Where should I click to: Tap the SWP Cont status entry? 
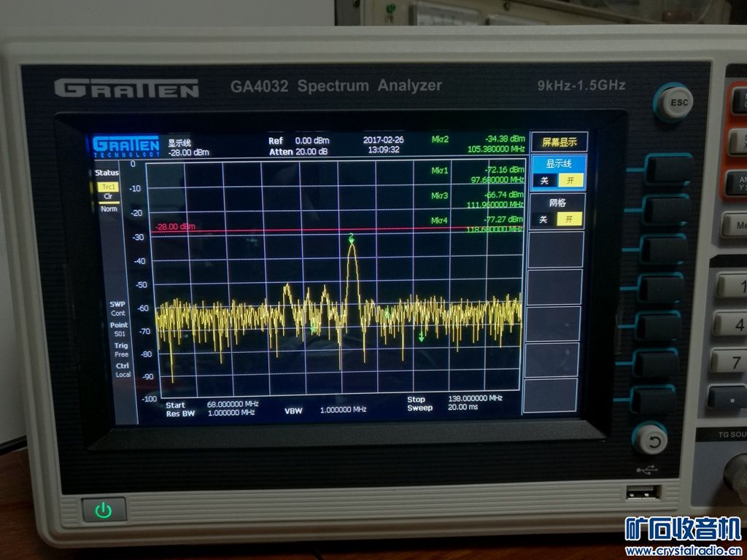(117, 308)
